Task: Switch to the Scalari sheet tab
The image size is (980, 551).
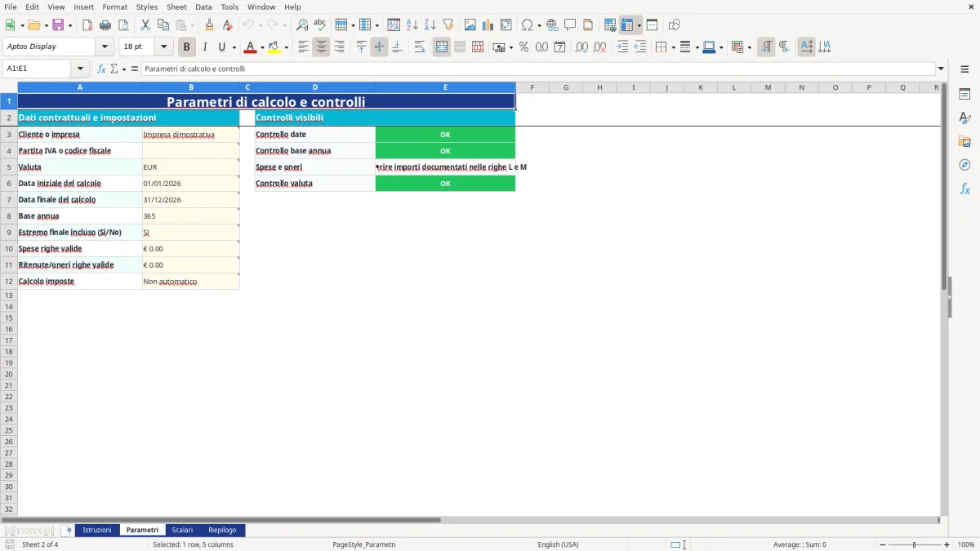Action: coord(182,530)
